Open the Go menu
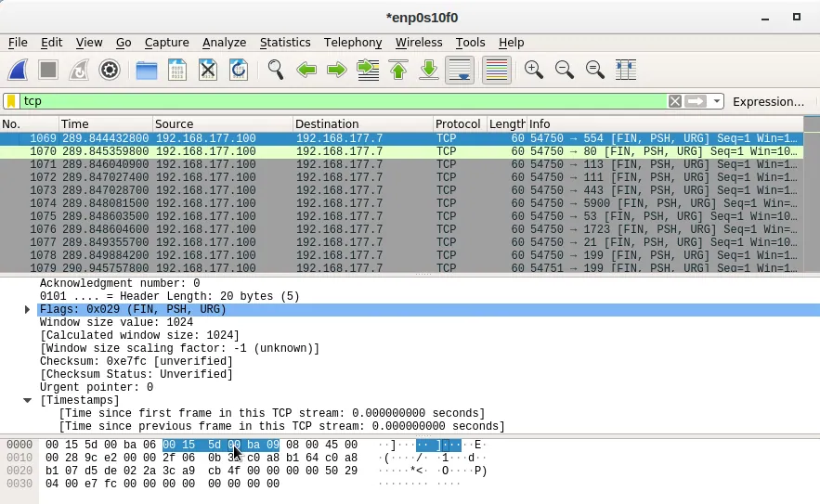The image size is (820, 504). (124, 43)
